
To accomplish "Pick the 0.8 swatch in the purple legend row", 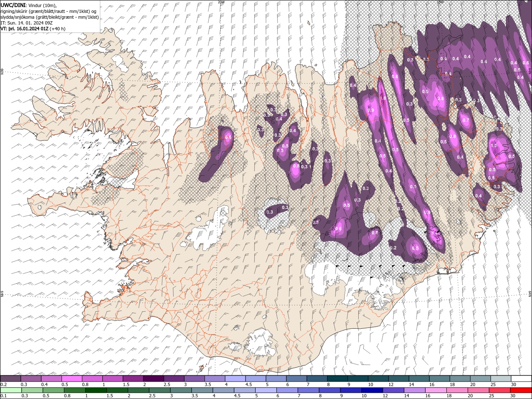I will click(x=92, y=379).
